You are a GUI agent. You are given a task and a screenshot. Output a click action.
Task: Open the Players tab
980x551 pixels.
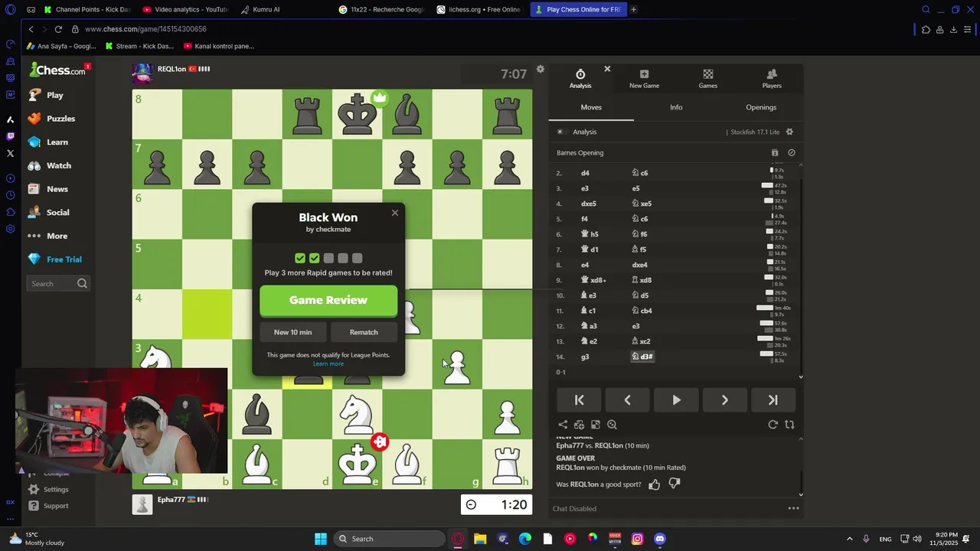tap(772, 78)
